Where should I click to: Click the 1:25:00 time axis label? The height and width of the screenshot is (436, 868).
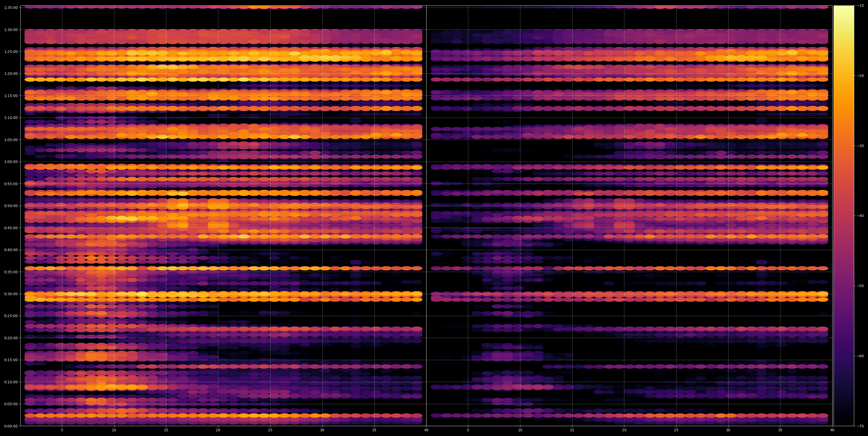point(11,52)
